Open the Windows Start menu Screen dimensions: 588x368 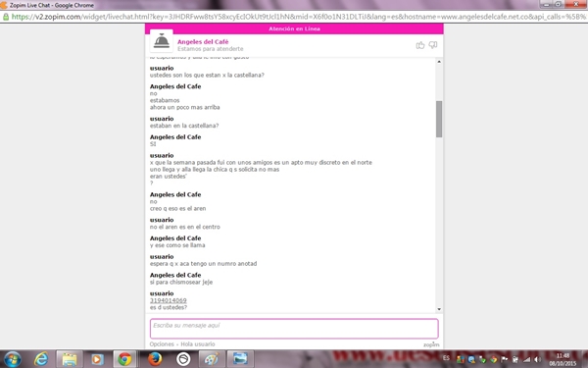coord(12,359)
